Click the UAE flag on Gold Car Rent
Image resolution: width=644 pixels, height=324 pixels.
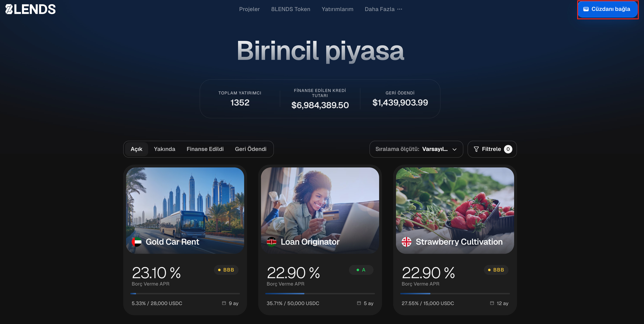[x=137, y=242]
